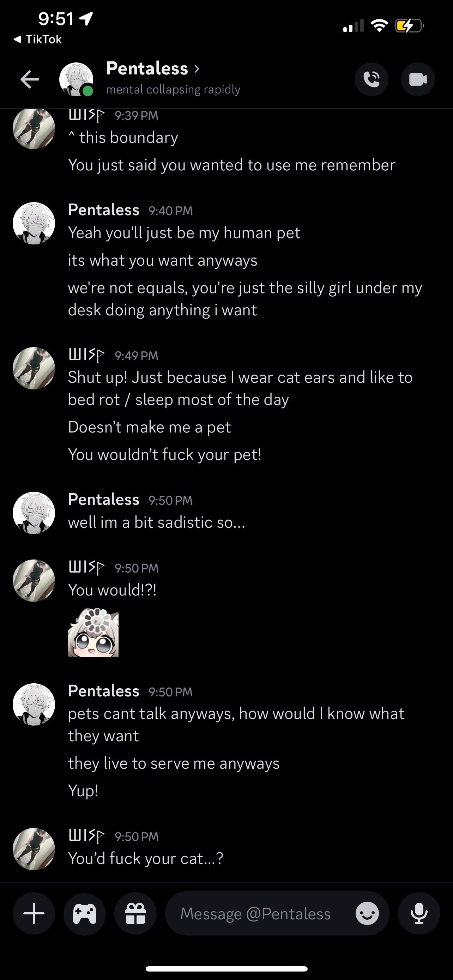Open the gift icon in message bar
This screenshot has width=453, height=980.
(135, 913)
